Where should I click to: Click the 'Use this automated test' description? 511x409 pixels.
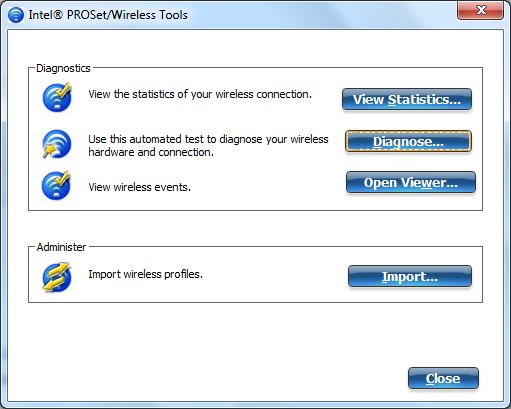pos(208,145)
